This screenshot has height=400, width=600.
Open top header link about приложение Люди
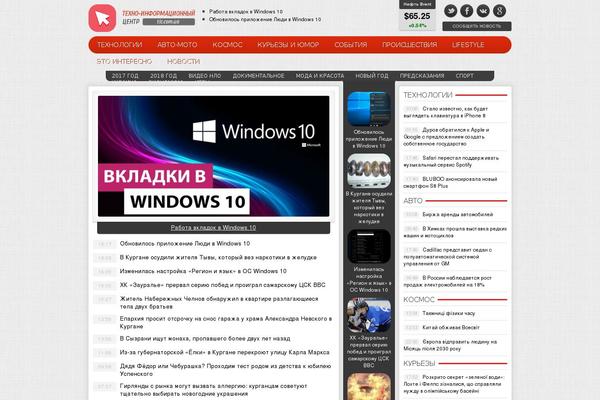click(x=265, y=19)
